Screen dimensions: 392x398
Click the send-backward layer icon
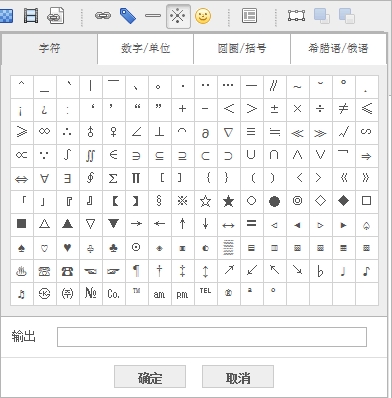pos(347,16)
